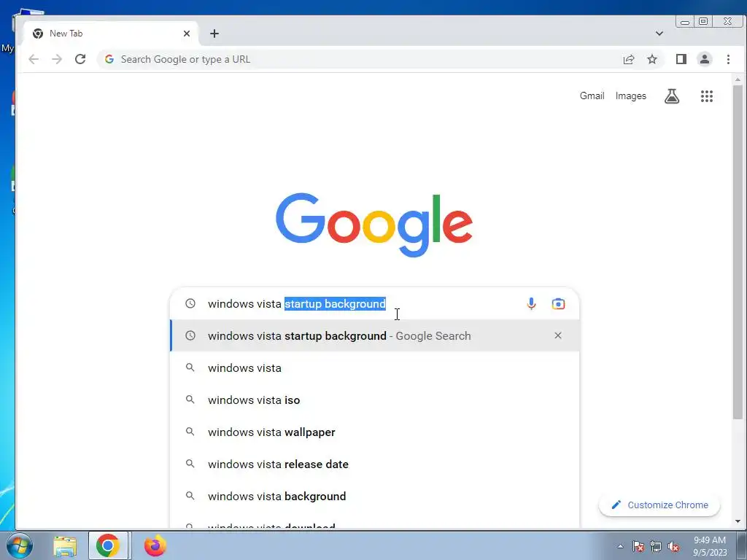747x560 pixels.
Task: Click the Chrome forward arrow
Action: click(x=57, y=59)
